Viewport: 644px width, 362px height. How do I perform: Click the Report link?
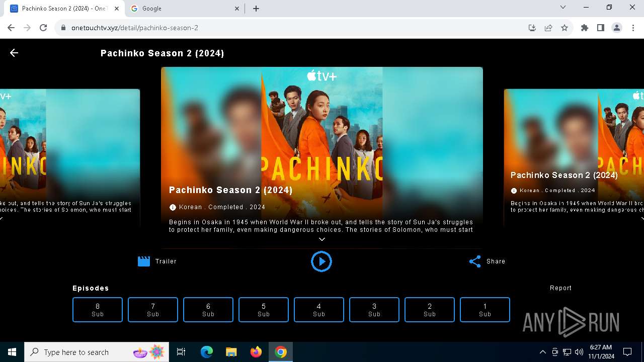(560, 288)
